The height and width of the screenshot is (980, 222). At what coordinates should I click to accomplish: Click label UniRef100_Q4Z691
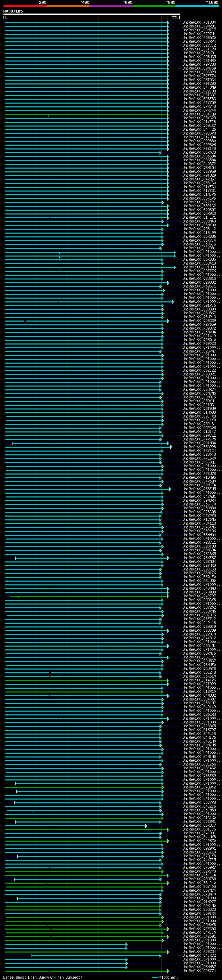pos(199,936)
